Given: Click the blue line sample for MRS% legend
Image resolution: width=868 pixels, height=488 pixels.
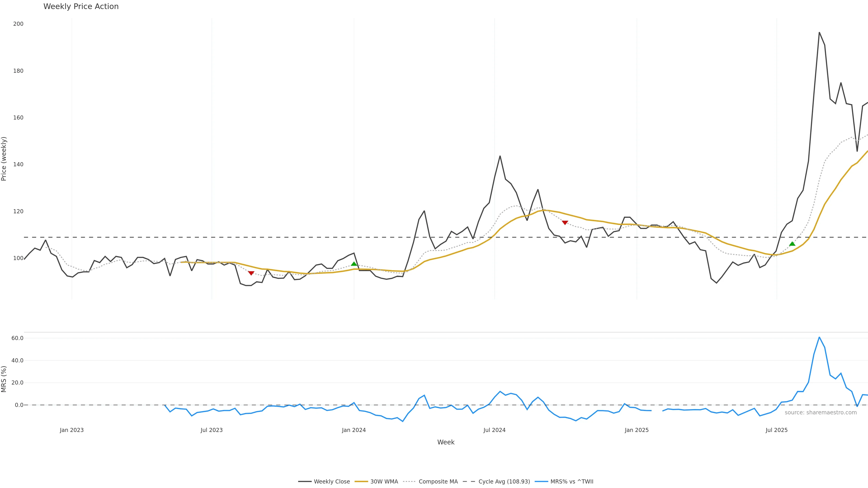Looking at the screenshot, I should (541, 482).
